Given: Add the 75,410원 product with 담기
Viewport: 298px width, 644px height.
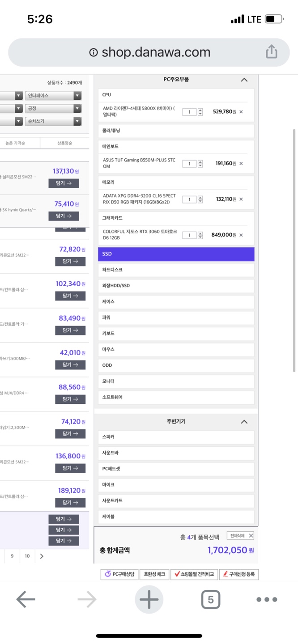Looking at the screenshot, I should pyautogui.click(x=64, y=216).
